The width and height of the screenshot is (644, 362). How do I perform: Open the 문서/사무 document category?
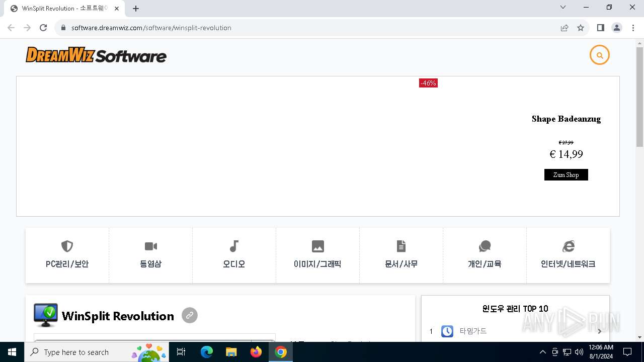click(x=401, y=255)
